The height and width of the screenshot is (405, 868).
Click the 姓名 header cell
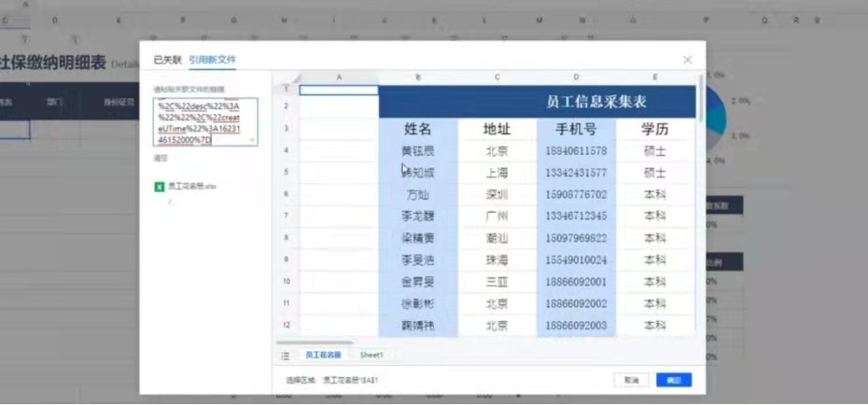point(418,130)
